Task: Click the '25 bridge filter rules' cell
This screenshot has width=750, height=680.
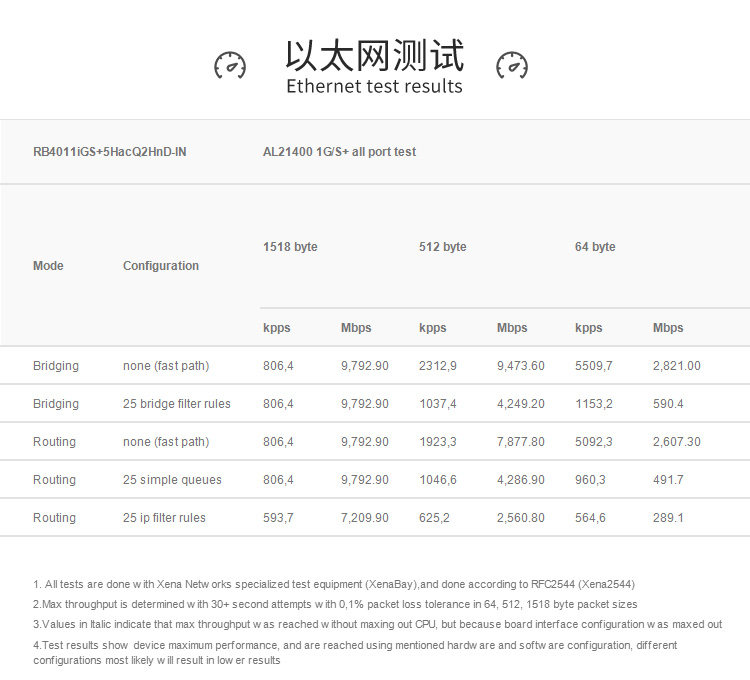Action: [x=176, y=404]
